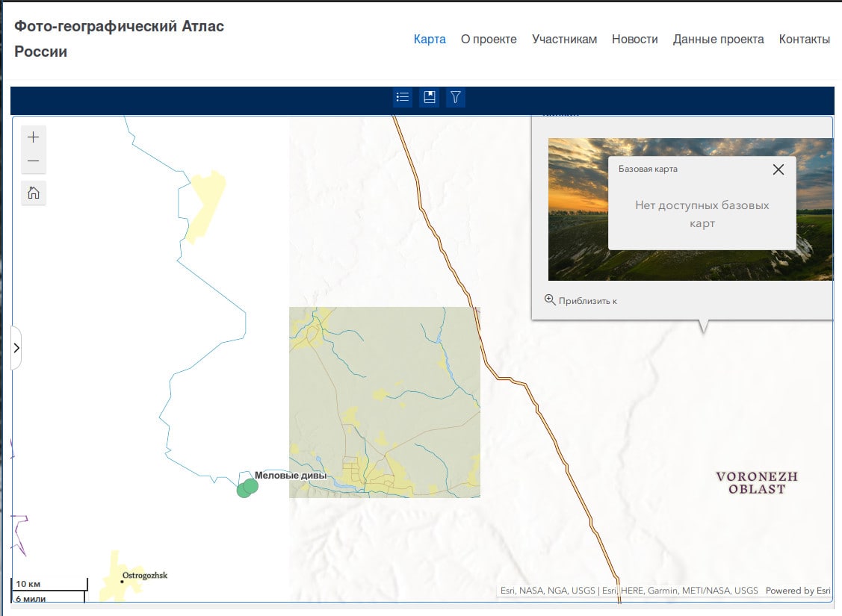
Task: Go to О проекте page
Action: pyautogui.click(x=489, y=39)
